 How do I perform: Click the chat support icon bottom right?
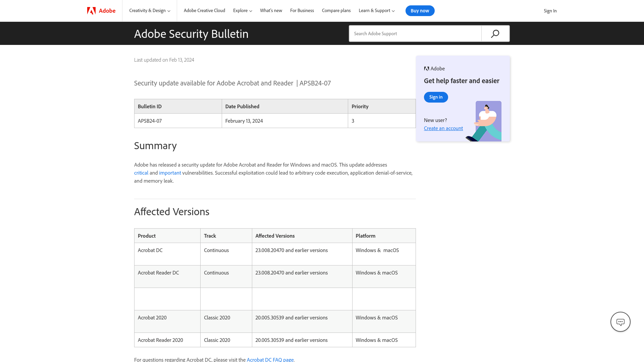620,322
